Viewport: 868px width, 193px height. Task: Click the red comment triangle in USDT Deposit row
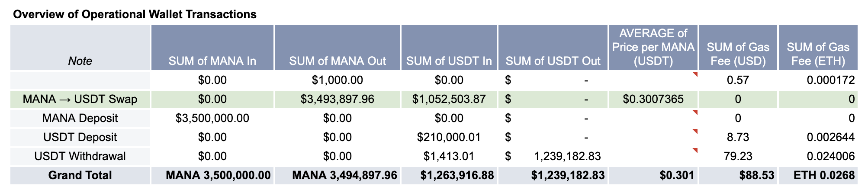tap(695, 131)
